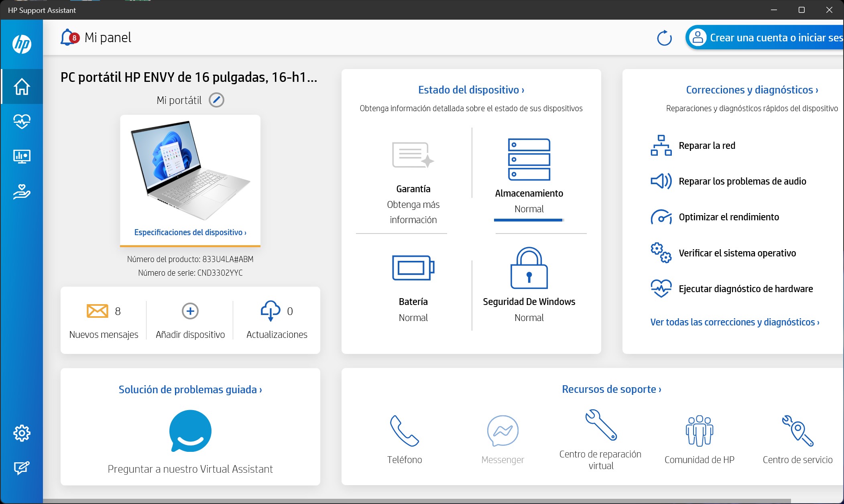Click the audio speaker repair icon
Image resolution: width=844 pixels, height=504 pixels.
661,181
